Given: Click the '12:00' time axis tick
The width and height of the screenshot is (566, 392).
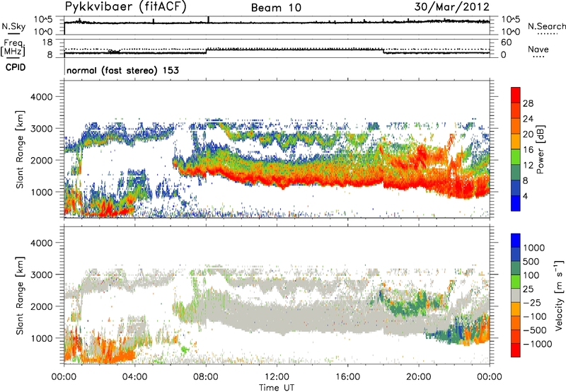Looking at the screenshot, I should tap(277, 377).
